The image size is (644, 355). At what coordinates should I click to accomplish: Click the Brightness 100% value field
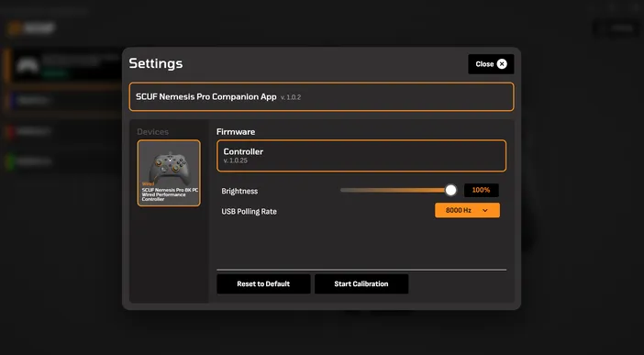click(481, 190)
